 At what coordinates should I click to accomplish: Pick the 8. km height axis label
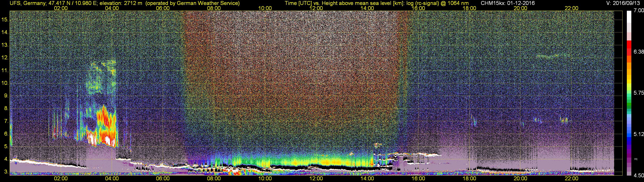click(6, 109)
